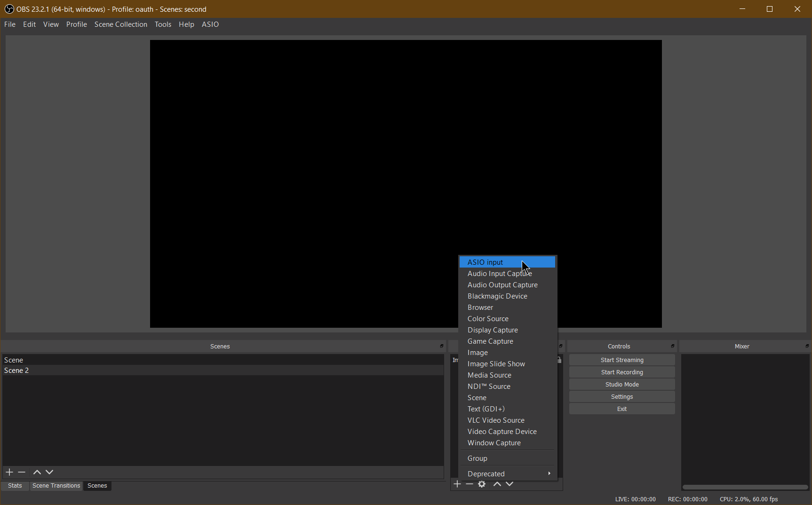Click the black preview canvas

pyautogui.click(x=406, y=184)
